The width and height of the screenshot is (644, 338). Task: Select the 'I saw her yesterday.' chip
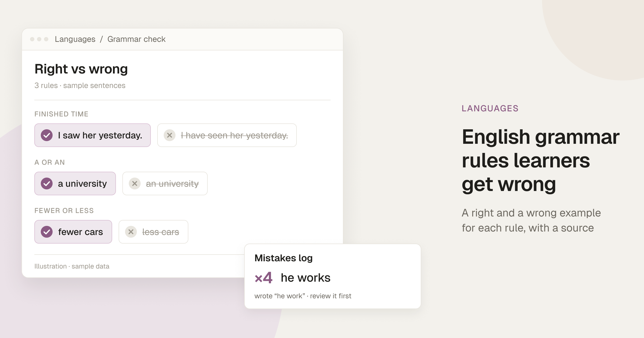[93, 135]
